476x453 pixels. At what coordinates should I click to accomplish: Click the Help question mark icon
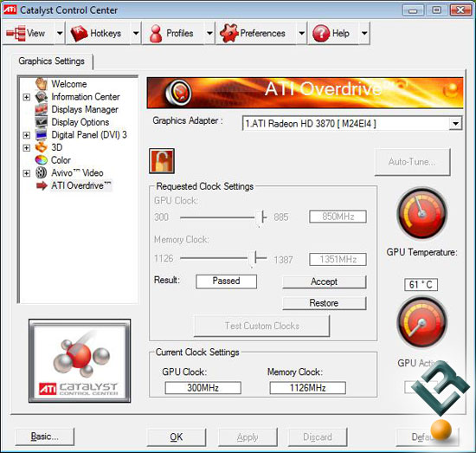[x=321, y=33]
